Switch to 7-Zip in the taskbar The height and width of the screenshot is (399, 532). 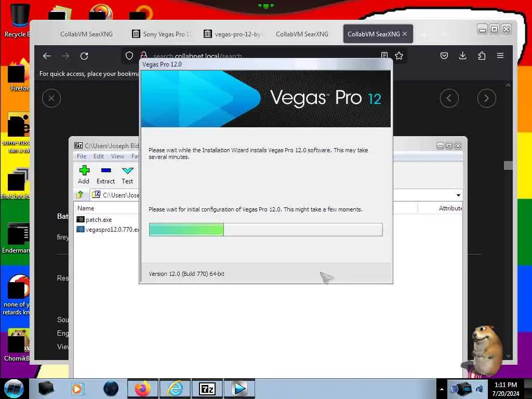[x=207, y=389]
